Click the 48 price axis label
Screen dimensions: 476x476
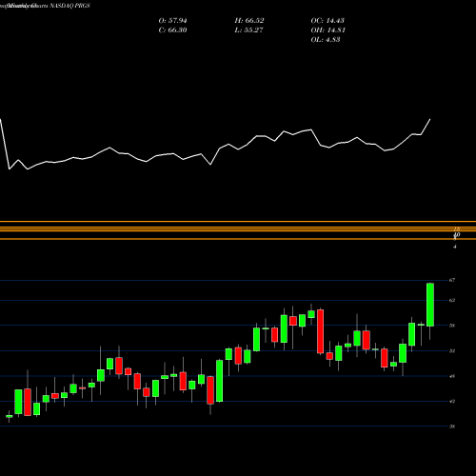(x=452, y=376)
